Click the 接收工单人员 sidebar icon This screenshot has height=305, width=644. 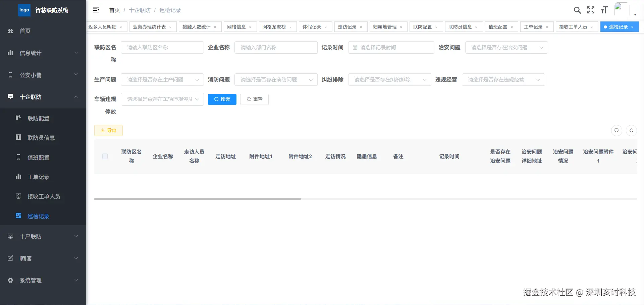point(18,196)
